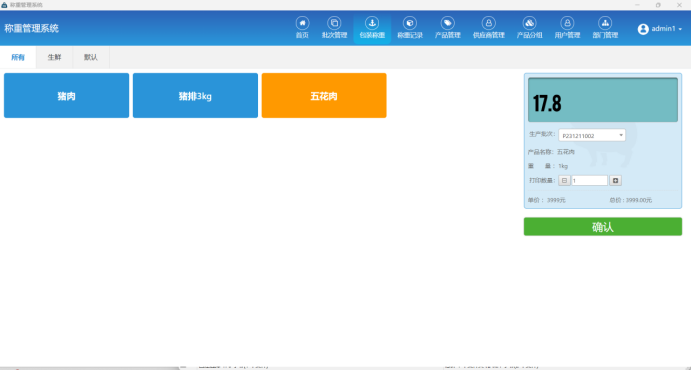Image resolution: width=692 pixels, height=371 pixels.
Task: Switch to the 生鲜 tab
Action: [x=54, y=57]
